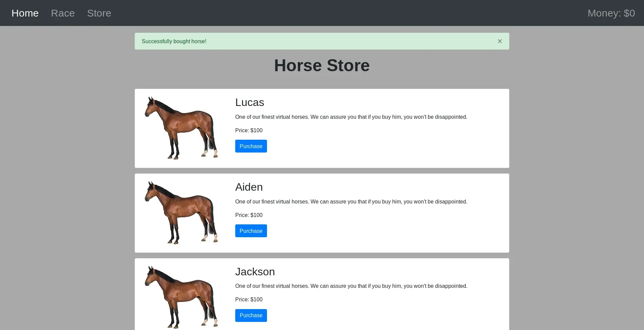Click the Money: $0 balance display
The width and height of the screenshot is (644, 330).
(611, 13)
